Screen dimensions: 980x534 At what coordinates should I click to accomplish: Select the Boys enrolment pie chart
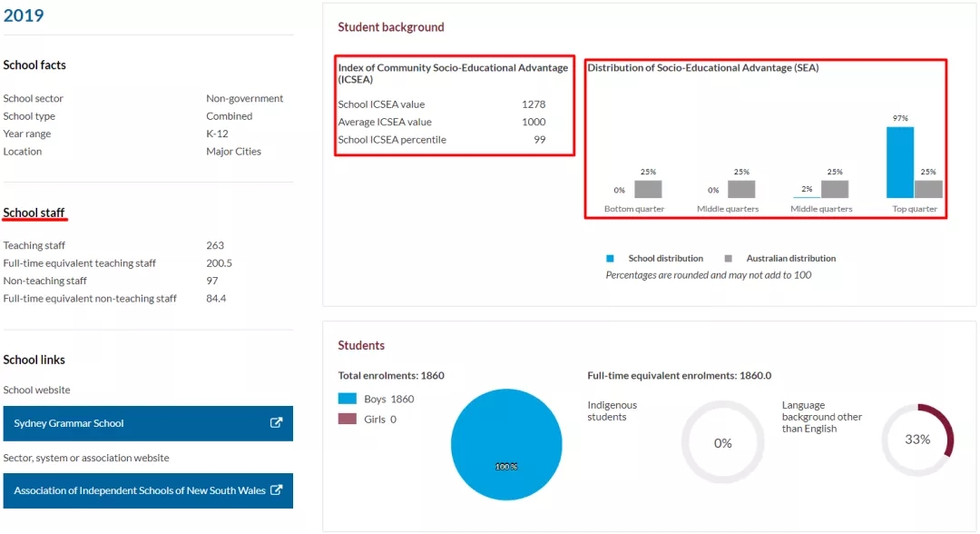(x=506, y=445)
